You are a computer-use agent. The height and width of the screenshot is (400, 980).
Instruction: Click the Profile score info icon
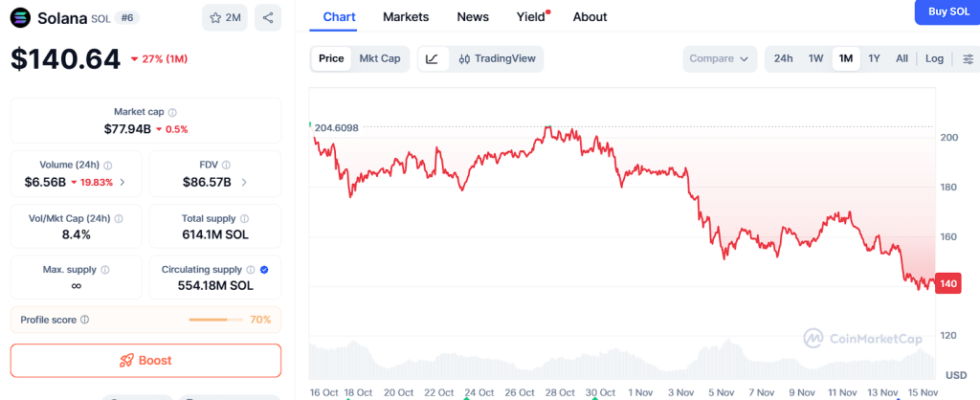(85, 320)
